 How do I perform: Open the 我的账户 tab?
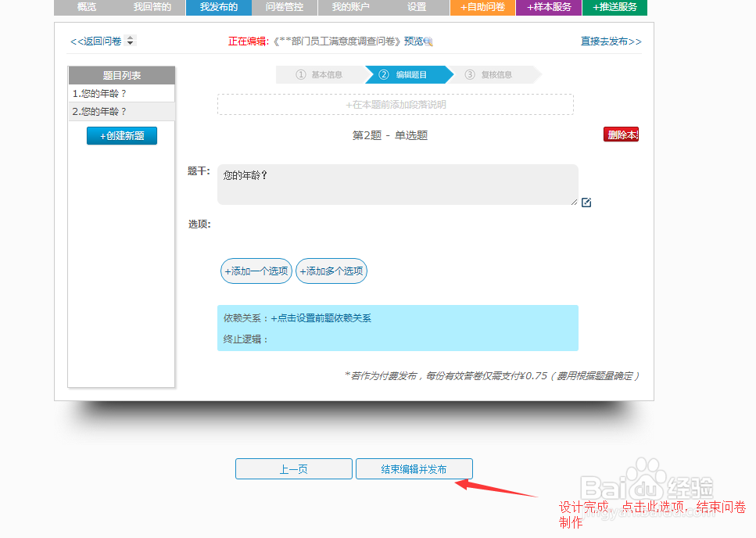(x=350, y=8)
